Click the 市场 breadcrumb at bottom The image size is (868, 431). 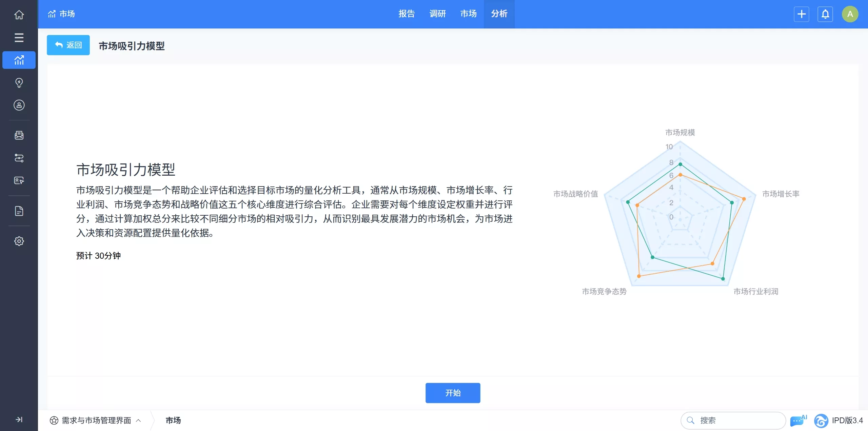pos(173,420)
